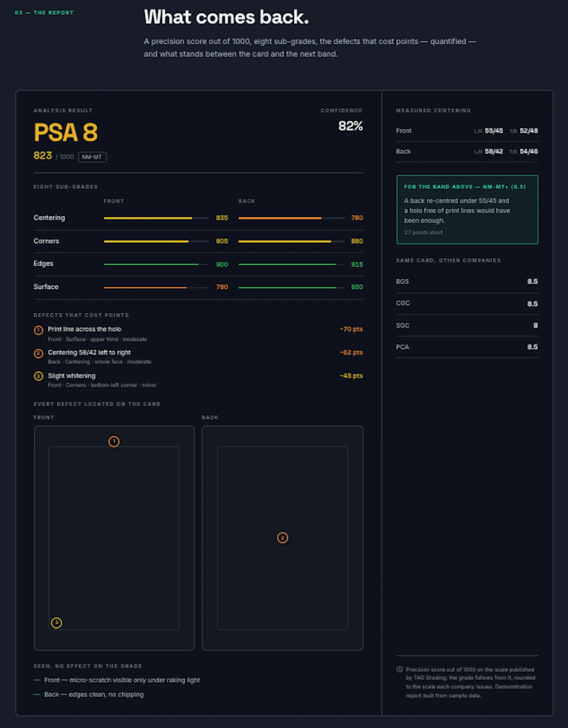Viewport: 568px width, 728px height.
Task: Click the '-45 pts' defect penalty
Action: 351,376
